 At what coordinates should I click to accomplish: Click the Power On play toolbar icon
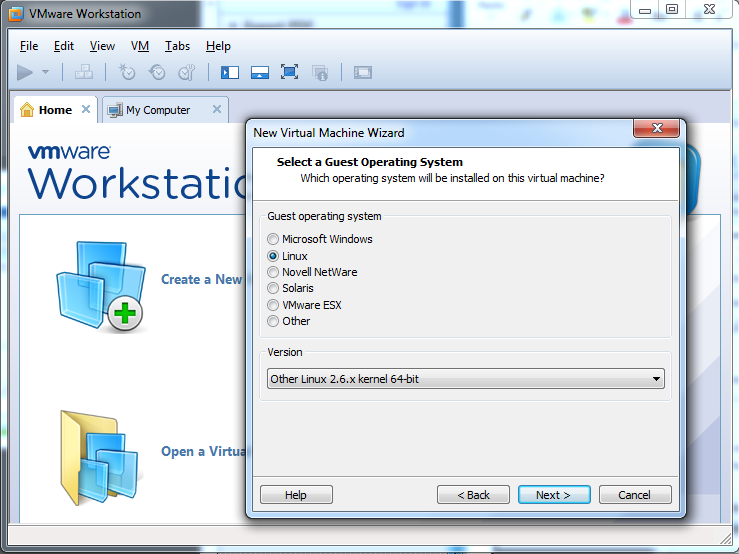click(25, 73)
